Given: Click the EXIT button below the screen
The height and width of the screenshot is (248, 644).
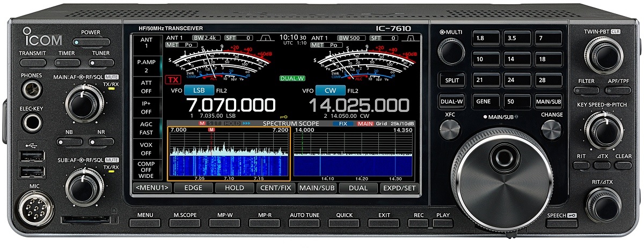Looking at the screenshot, I should (384, 222).
